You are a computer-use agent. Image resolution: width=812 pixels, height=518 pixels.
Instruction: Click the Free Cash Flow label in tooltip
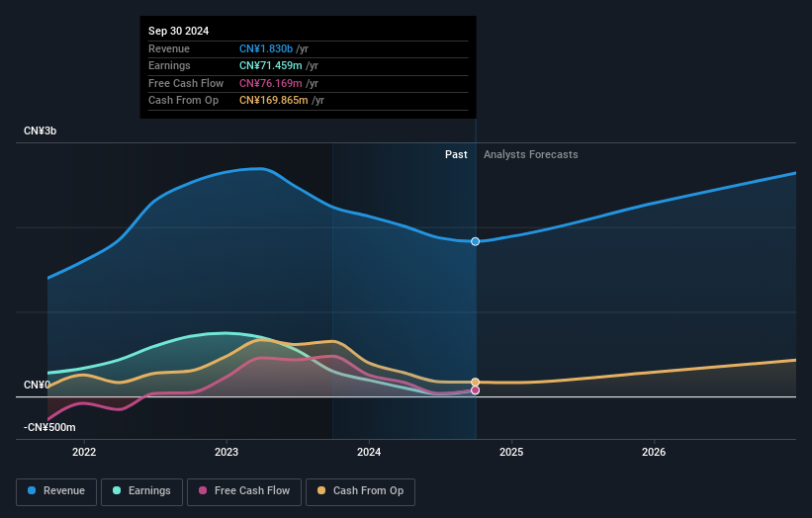tap(186, 83)
